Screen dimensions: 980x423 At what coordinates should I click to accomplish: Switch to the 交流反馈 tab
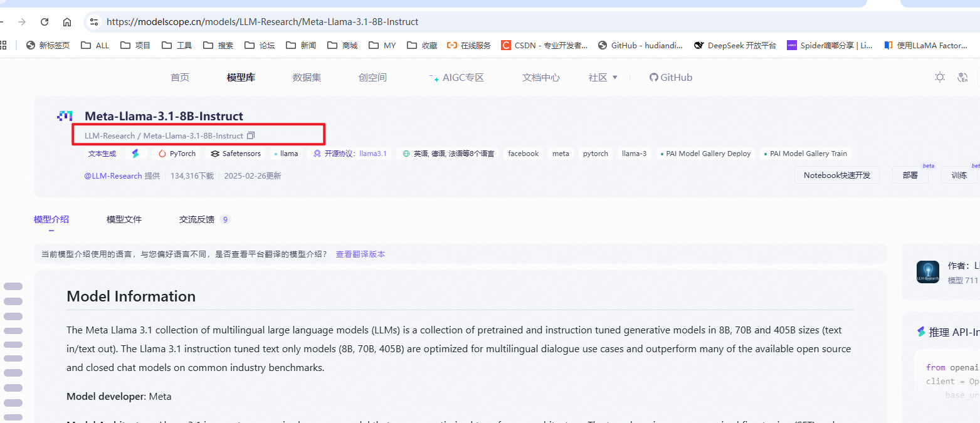click(x=204, y=219)
